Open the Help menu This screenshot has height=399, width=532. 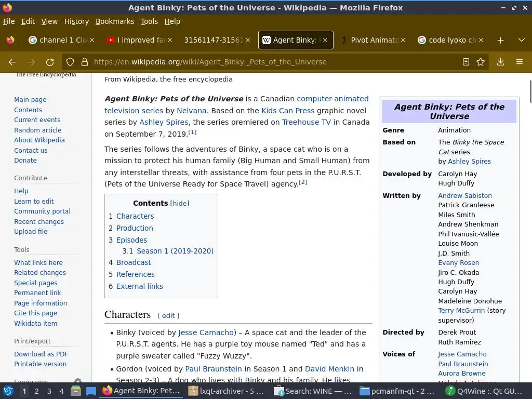[x=172, y=21]
